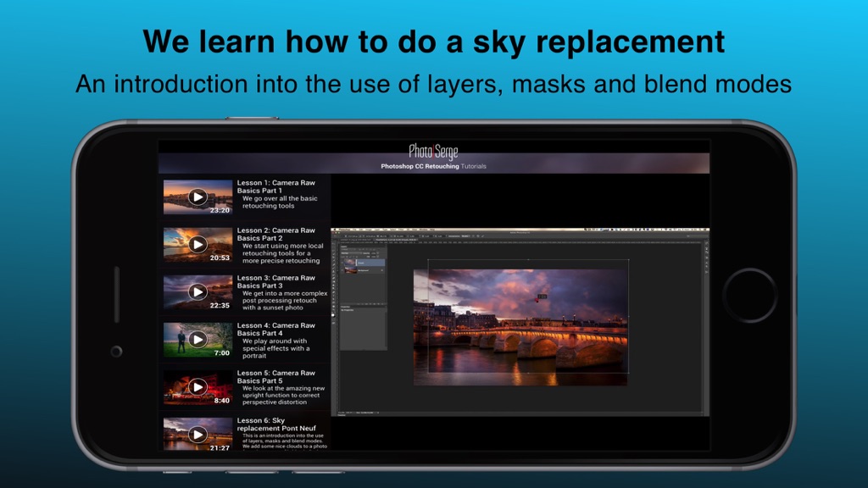Open the Lesson 1: Camera Raw Basics Part 1 title
The width and height of the screenshot is (868, 488).
275,186
